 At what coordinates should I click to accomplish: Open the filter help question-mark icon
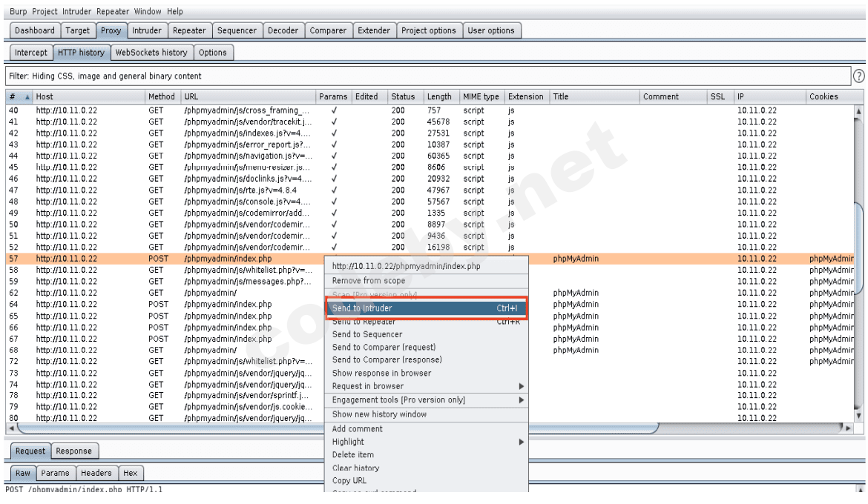click(858, 76)
